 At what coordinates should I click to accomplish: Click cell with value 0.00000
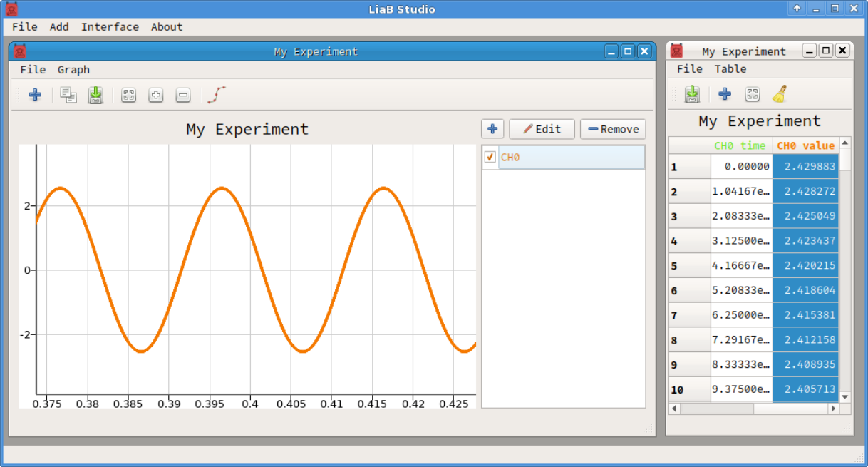pos(742,166)
